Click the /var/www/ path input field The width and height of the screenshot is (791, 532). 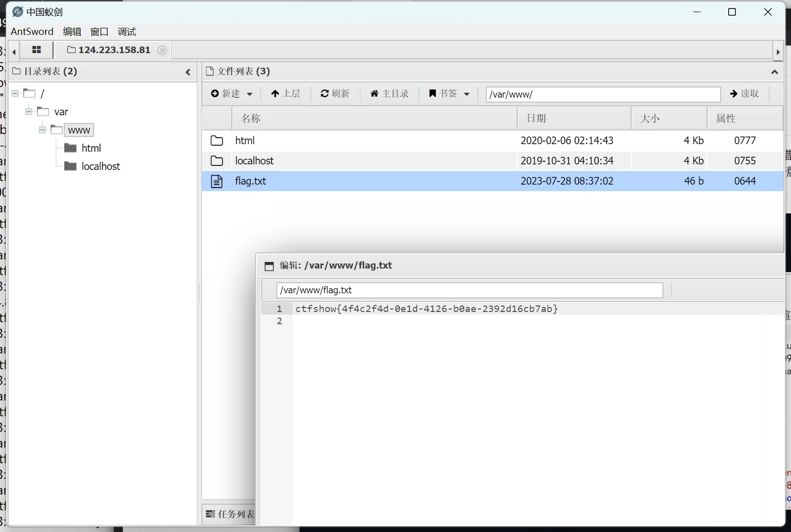click(602, 94)
